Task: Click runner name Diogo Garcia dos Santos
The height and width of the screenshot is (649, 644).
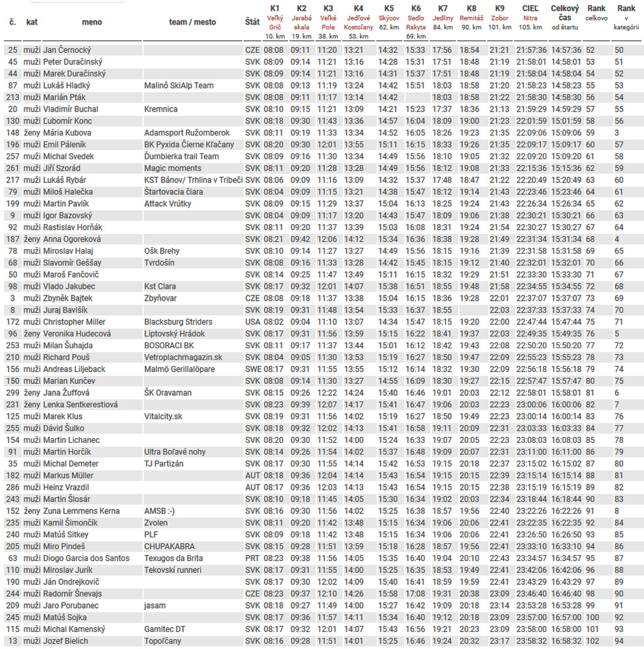Action: pos(86,558)
